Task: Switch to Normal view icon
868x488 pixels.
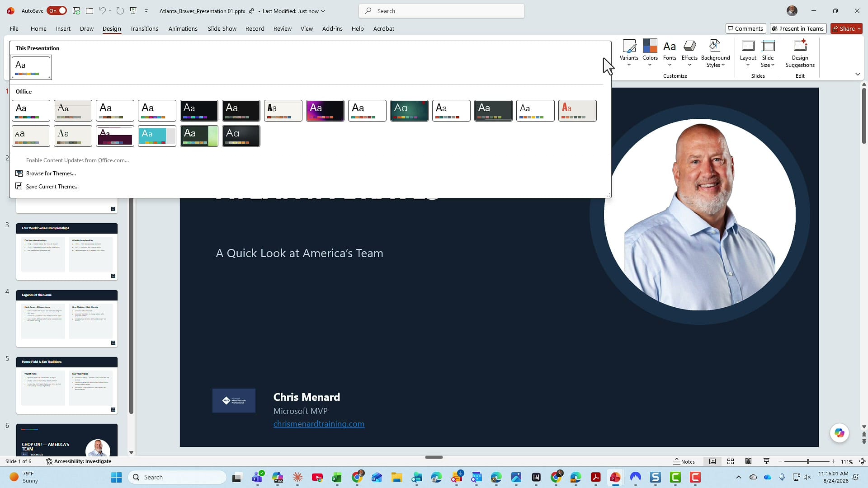Action: (712, 461)
